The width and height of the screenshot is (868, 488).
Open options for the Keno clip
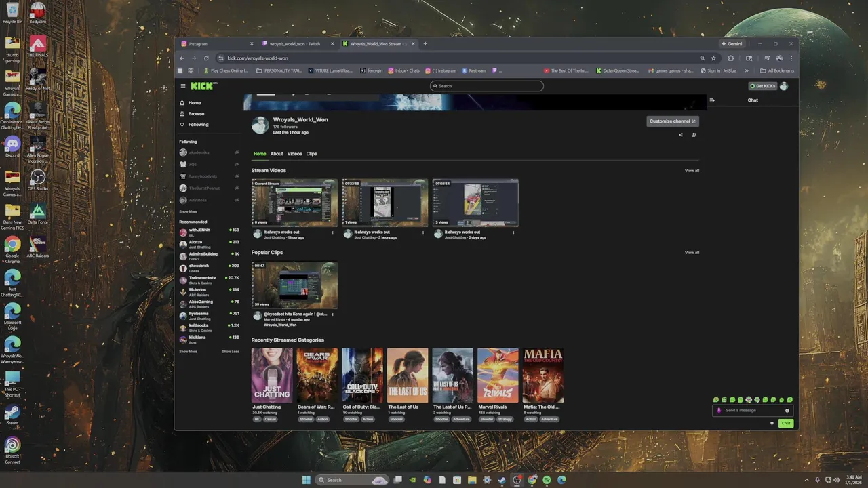coord(333,314)
